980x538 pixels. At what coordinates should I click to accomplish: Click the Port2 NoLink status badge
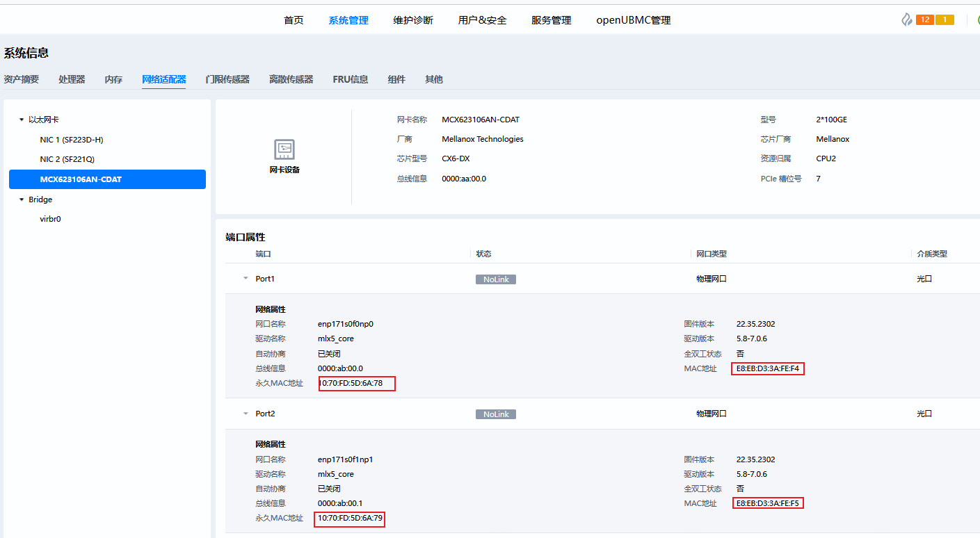point(496,414)
